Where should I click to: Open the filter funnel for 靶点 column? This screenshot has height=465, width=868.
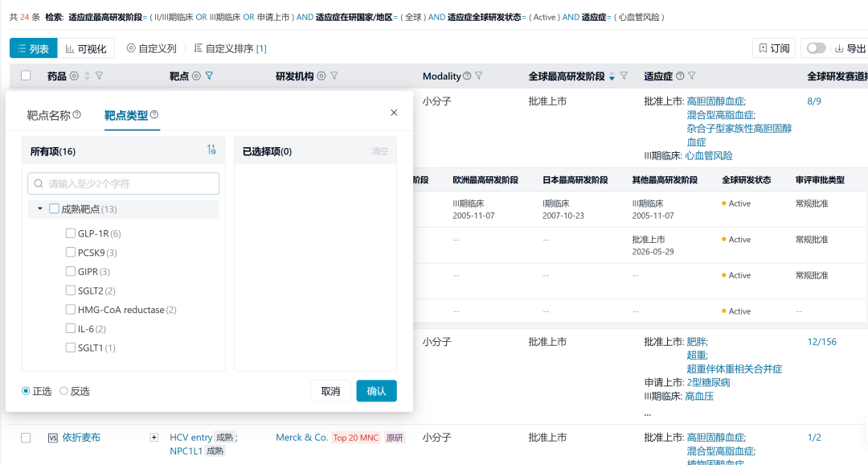coord(209,76)
